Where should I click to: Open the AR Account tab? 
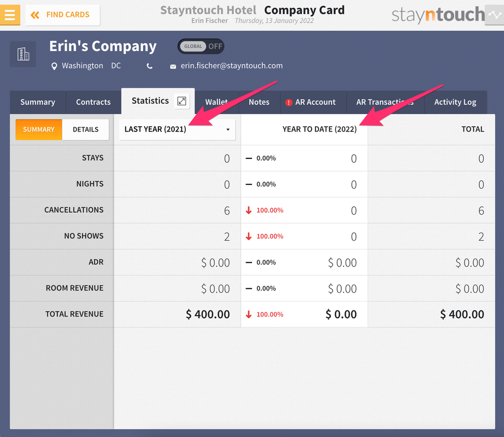313,103
